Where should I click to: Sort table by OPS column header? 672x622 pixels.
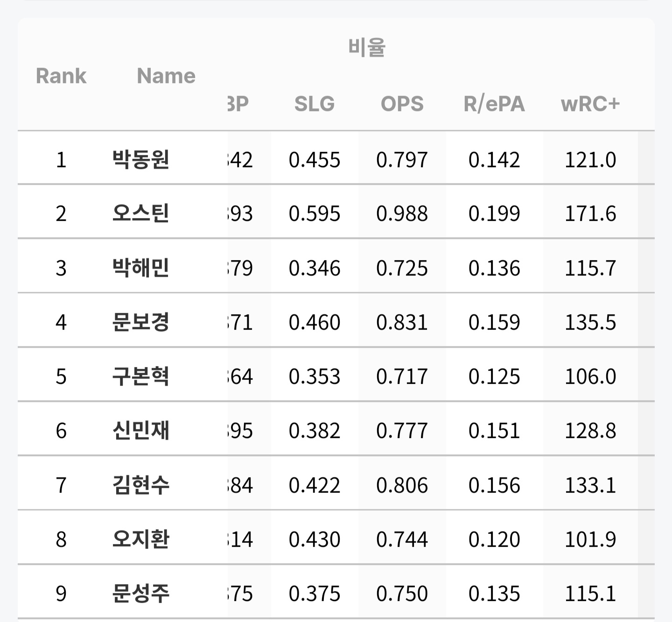(x=402, y=104)
